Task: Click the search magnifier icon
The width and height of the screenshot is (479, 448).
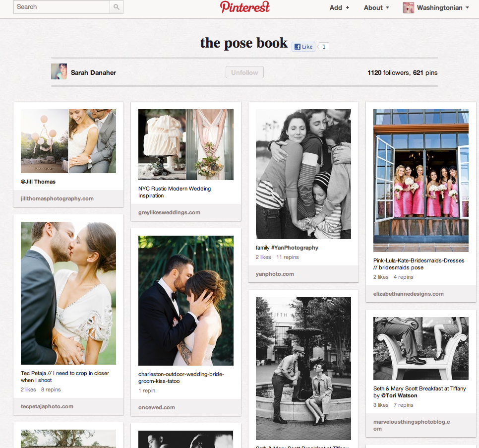Action: coord(117,7)
